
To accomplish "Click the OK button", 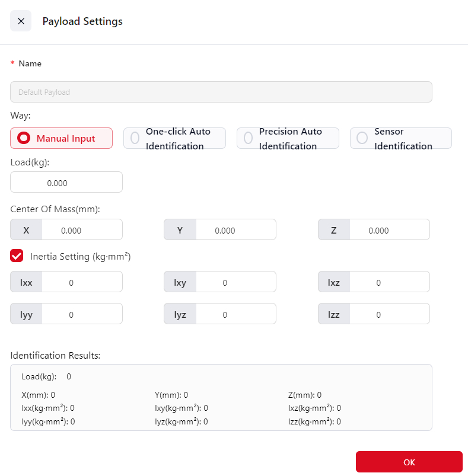I will click(409, 462).
